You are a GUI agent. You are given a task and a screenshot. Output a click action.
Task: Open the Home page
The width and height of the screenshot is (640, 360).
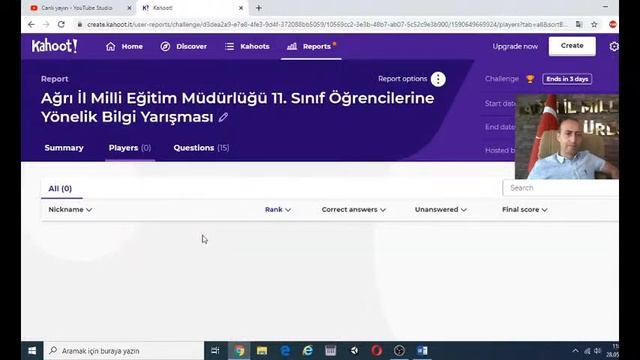(x=124, y=47)
